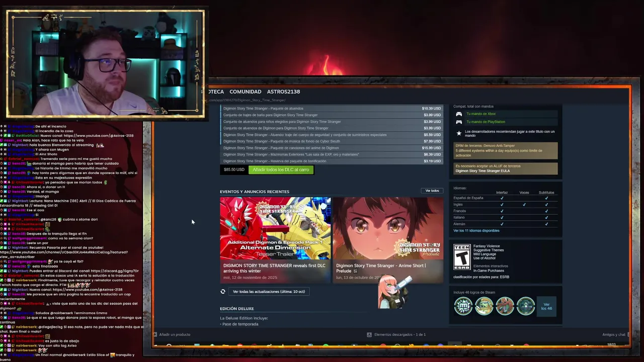Viewport: 644px width, 362px height.
Task: Click the Windows taskbar clock
Action: point(611,345)
